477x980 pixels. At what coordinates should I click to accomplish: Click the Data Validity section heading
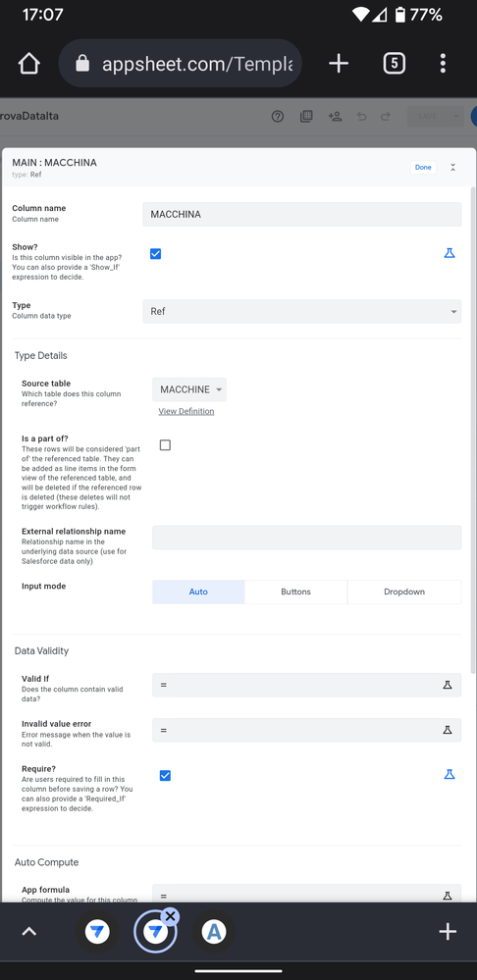click(x=41, y=650)
